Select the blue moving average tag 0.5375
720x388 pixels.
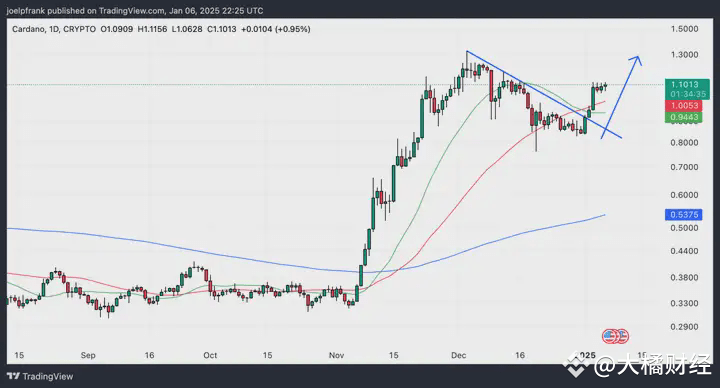coord(684,214)
